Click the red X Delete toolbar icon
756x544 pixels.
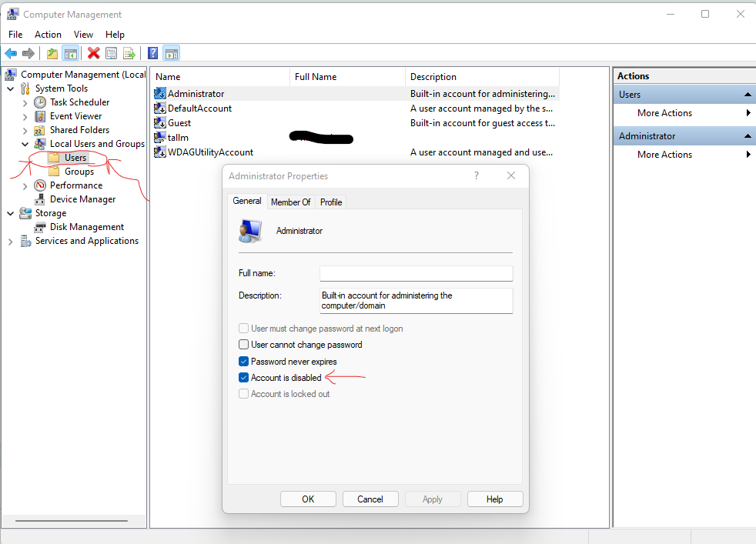[93, 53]
